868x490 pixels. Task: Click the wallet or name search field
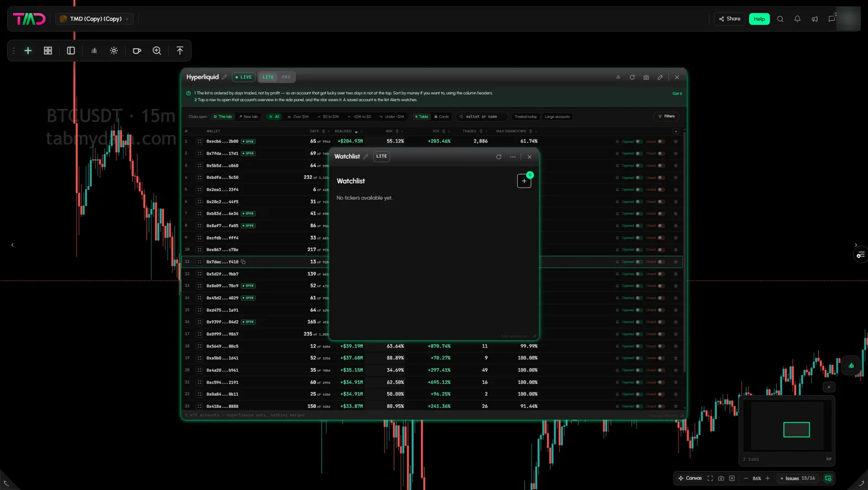[482, 117]
